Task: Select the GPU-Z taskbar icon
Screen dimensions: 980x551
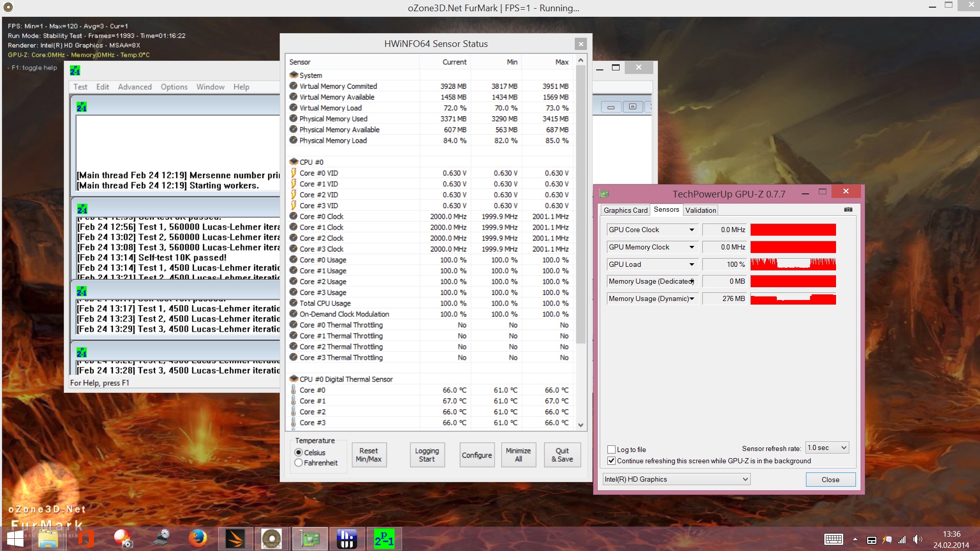Action: [309, 539]
